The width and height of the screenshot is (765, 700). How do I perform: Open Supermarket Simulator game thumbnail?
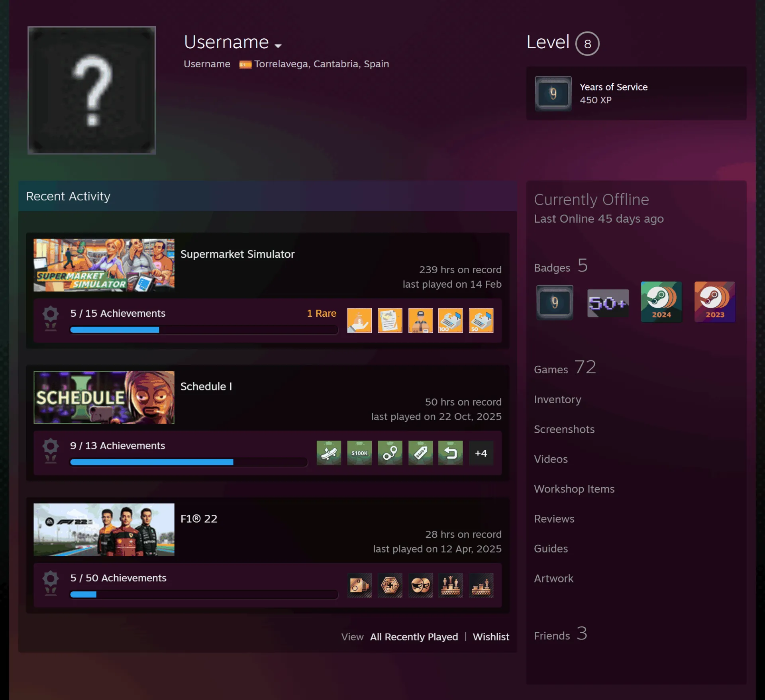[104, 265]
